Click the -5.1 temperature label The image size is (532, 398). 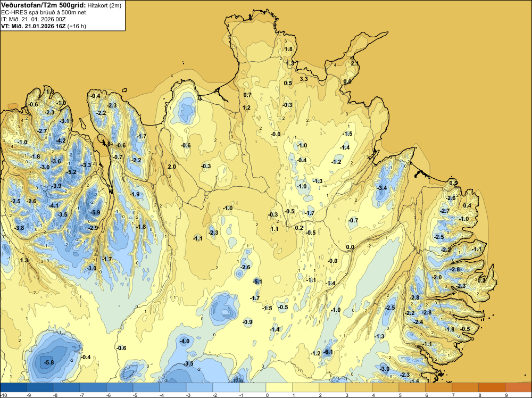[257, 281]
